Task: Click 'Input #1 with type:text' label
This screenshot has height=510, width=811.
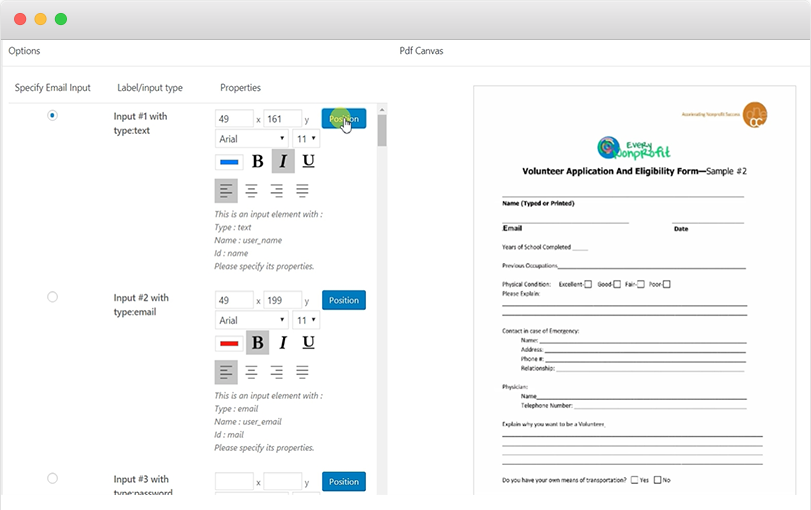Action: point(140,123)
